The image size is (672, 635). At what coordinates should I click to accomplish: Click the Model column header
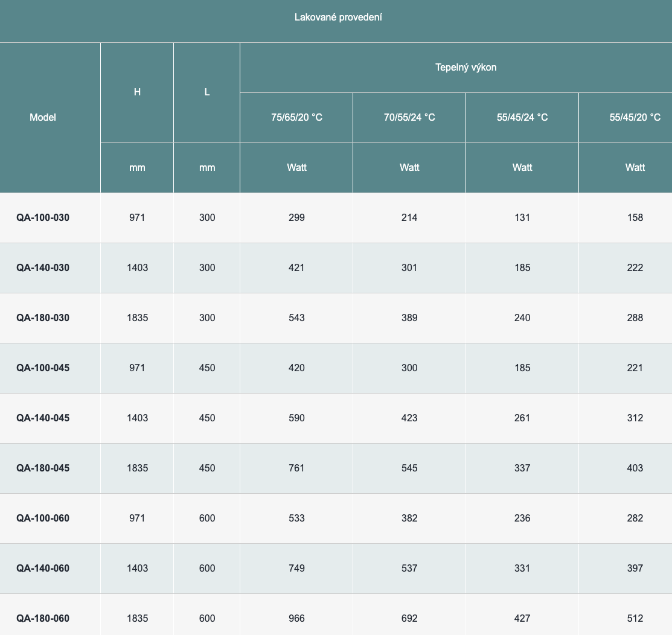point(43,117)
